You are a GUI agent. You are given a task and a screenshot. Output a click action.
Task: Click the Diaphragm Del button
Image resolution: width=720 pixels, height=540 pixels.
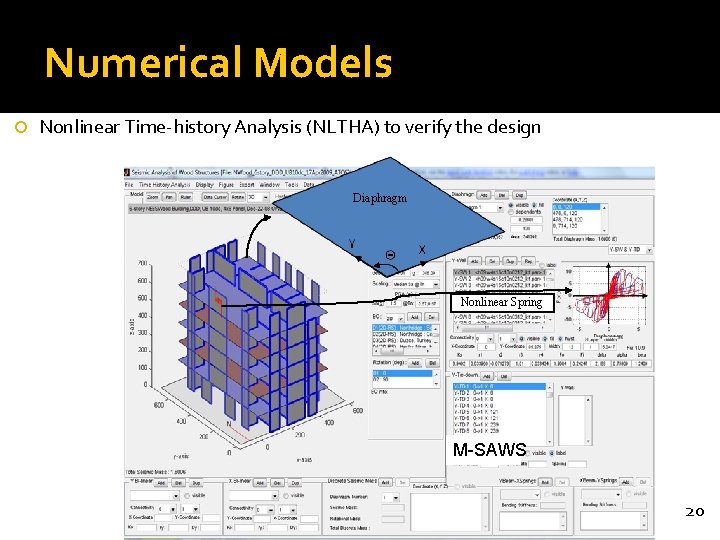pyautogui.click(x=501, y=195)
